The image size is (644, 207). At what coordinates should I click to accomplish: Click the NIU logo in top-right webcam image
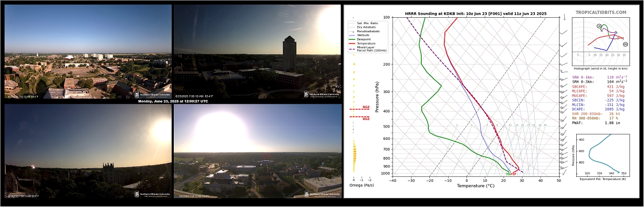pyautogui.click(x=322, y=95)
